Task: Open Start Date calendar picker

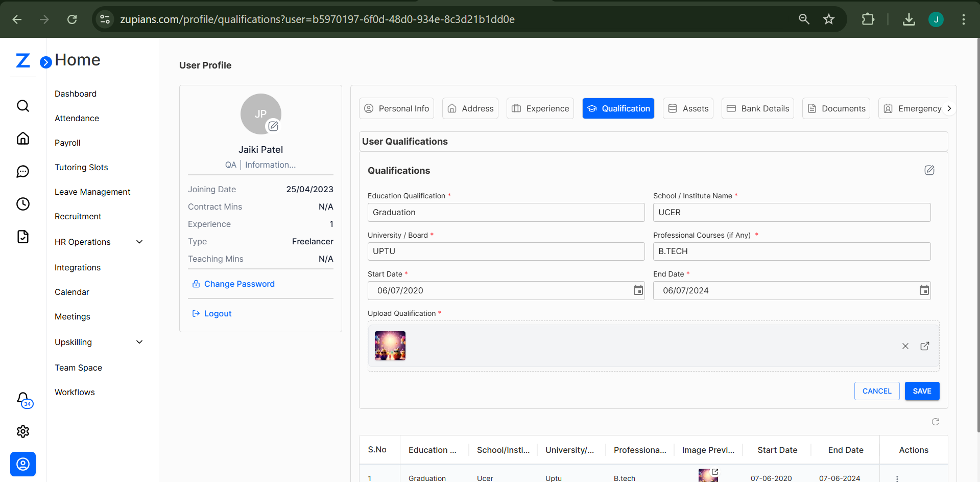Action: 638,290
